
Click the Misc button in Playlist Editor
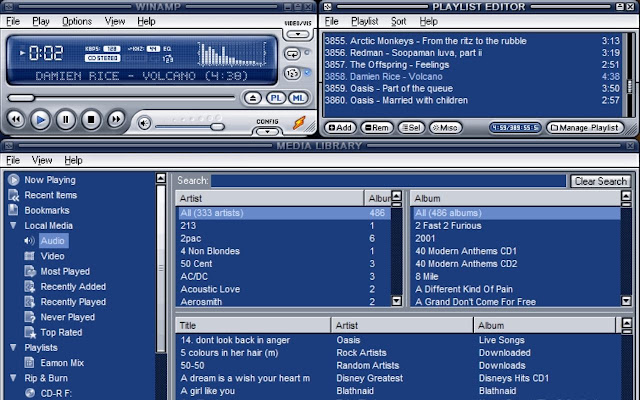[445, 128]
